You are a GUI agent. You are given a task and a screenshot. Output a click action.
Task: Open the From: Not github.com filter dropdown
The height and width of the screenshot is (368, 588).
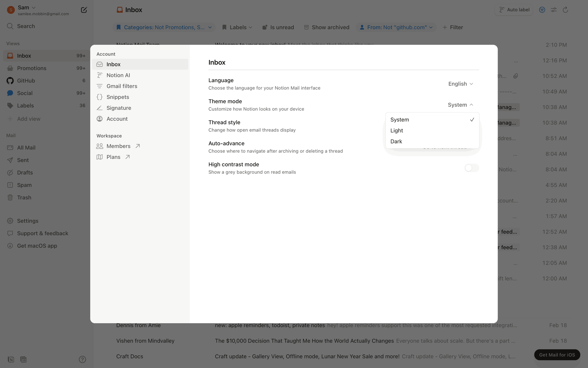pos(396,27)
